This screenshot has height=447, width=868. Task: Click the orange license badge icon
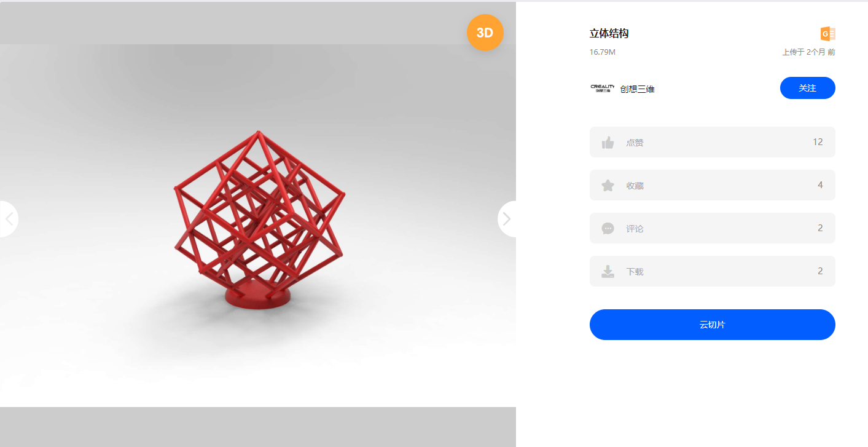[x=828, y=34]
